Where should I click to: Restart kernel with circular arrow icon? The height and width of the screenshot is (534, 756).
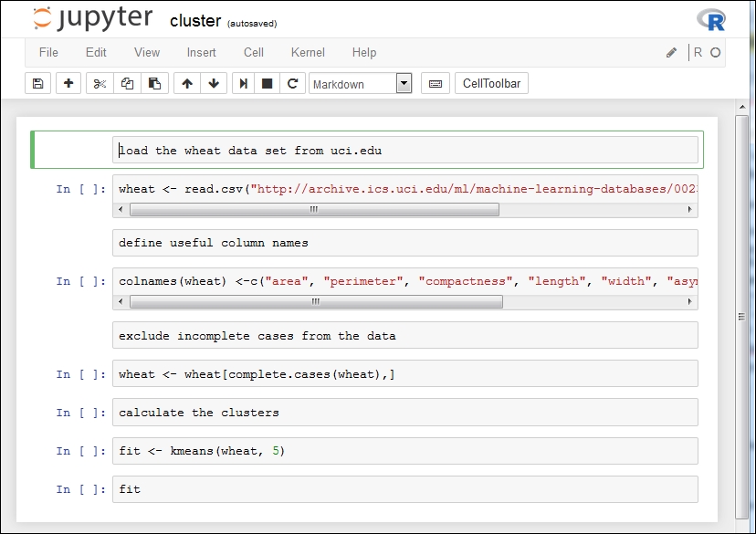tap(293, 83)
